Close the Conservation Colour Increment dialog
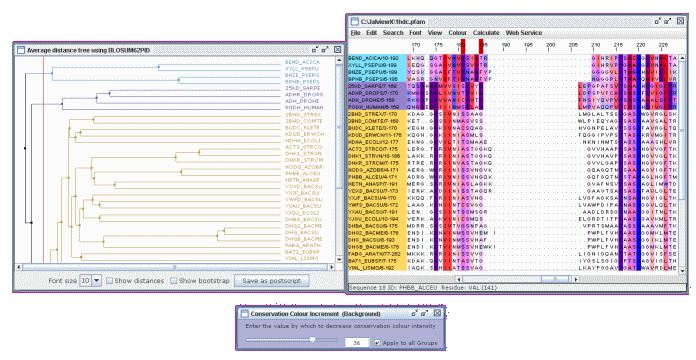The width and height of the screenshot is (696, 360). (437, 313)
